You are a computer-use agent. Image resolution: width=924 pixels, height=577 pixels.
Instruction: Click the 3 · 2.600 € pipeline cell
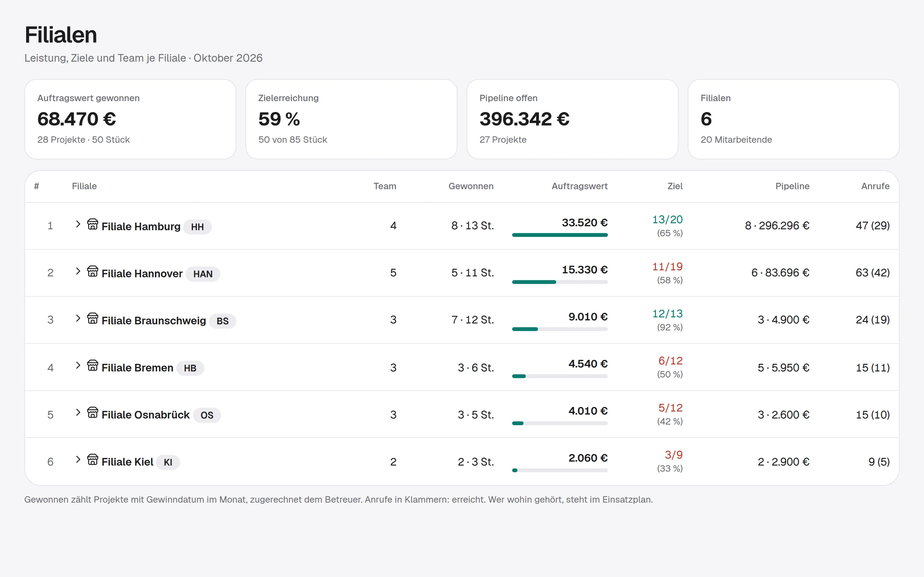[783, 415]
